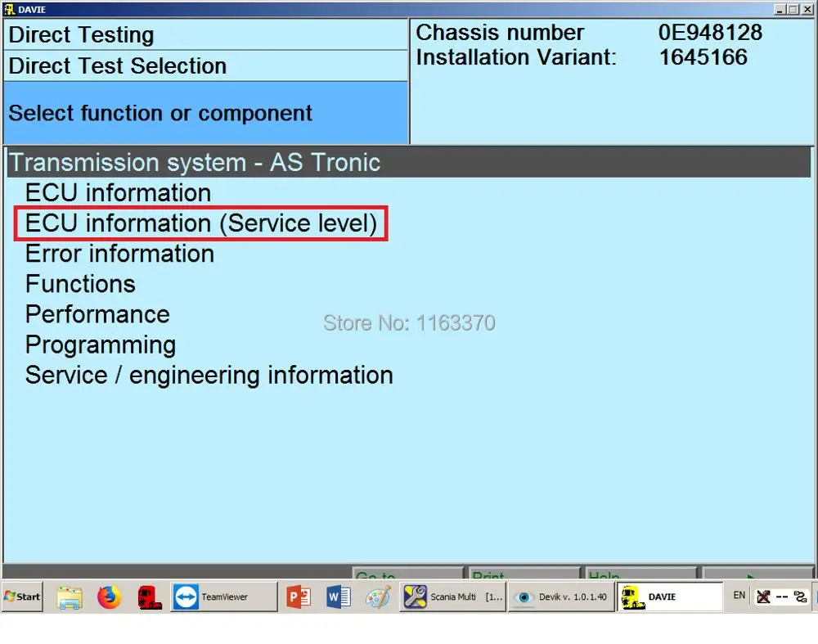
Task: Open Error information entry
Action: (119, 254)
